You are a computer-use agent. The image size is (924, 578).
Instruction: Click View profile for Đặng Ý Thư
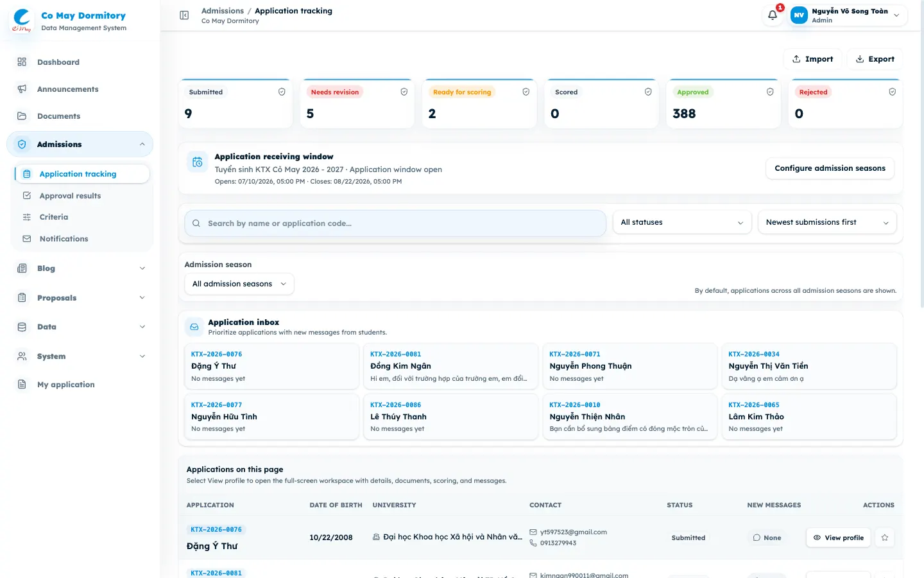pos(838,538)
